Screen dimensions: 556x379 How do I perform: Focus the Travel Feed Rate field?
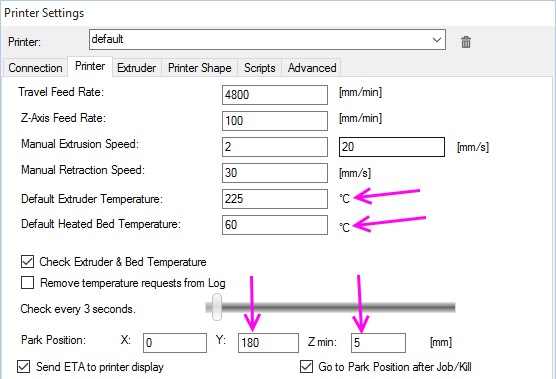point(275,95)
